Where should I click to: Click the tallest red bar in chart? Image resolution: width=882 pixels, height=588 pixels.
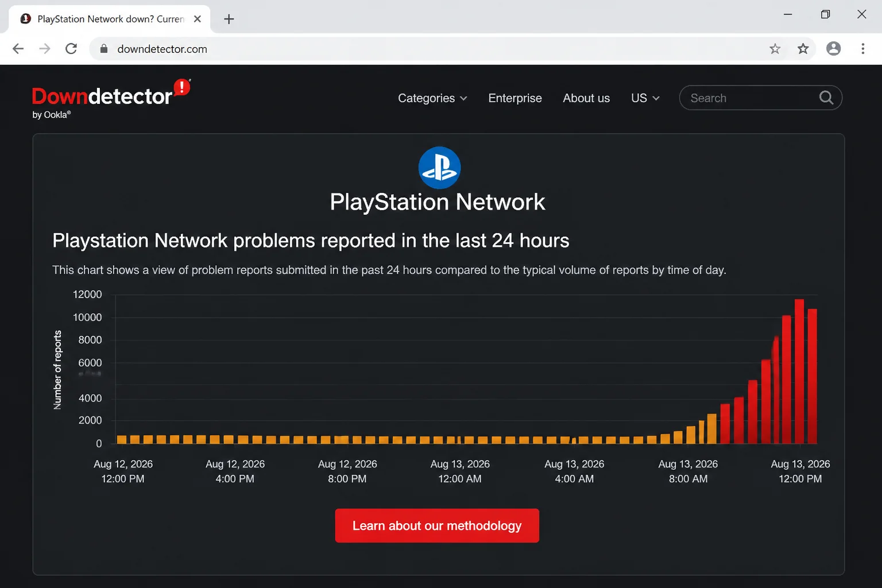click(x=799, y=371)
